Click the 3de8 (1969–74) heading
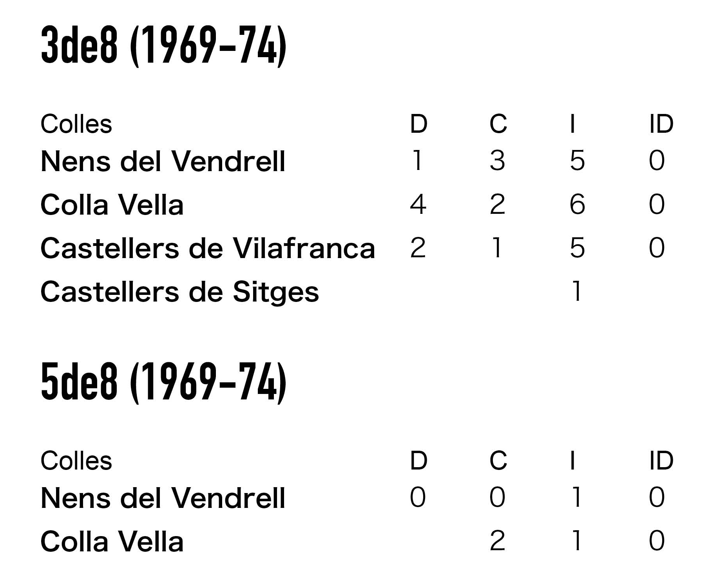 tap(164, 47)
